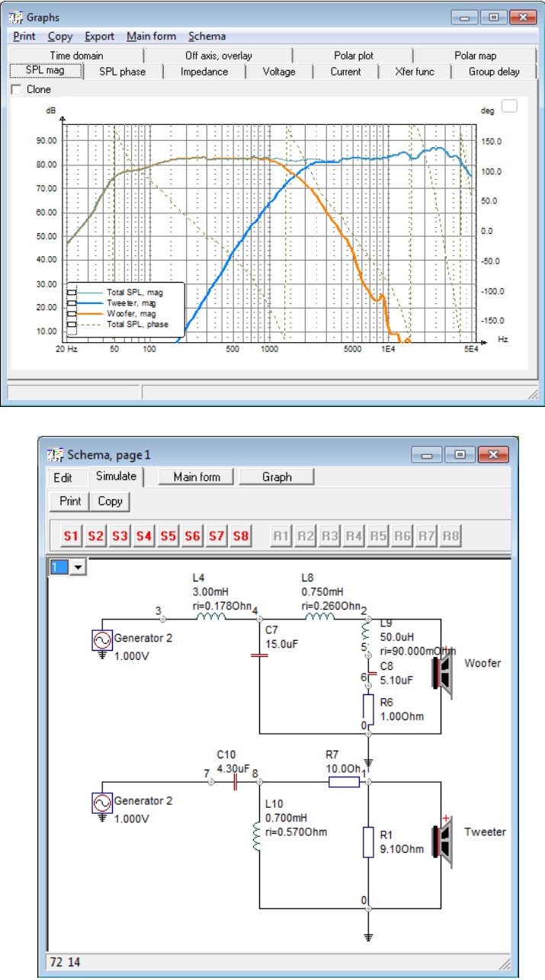Expand the Schema menu in Graphs window
Image resolution: width=545 pixels, height=980 pixels.
[207, 36]
